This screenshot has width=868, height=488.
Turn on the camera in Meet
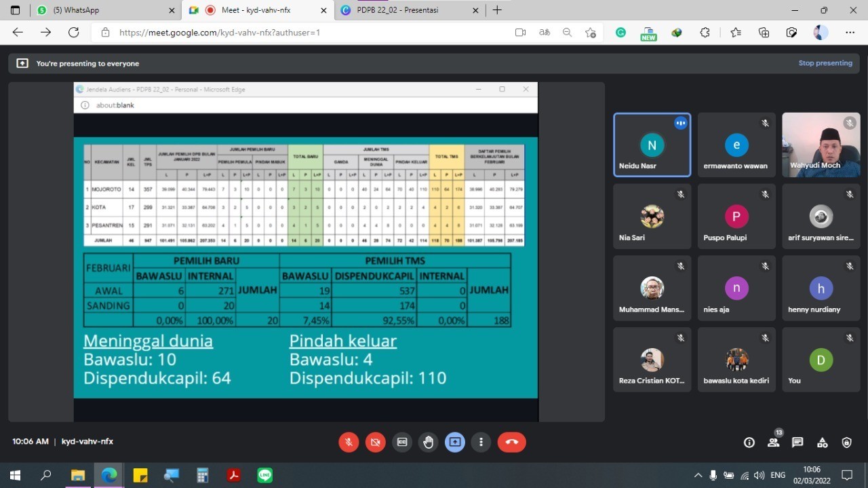[375, 442]
